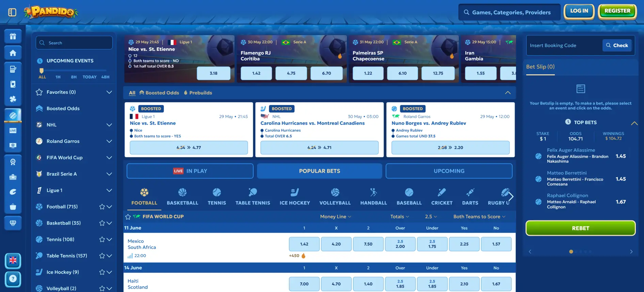The width and height of the screenshot is (644, 292).
Task: Open the four-leaf clover icon
Action: (x=13, y=99)
